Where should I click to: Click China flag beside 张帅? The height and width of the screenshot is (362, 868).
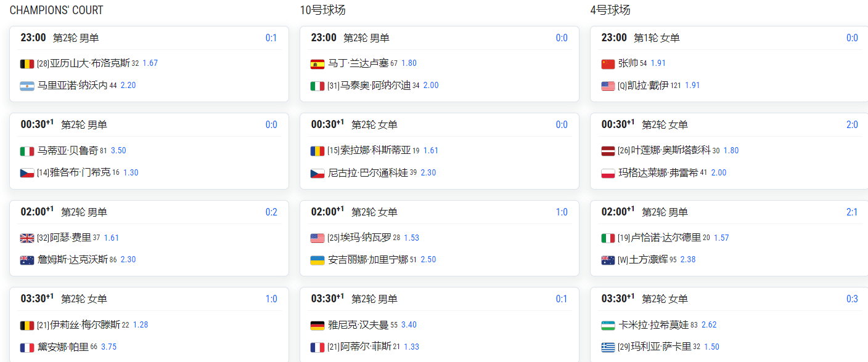coord(608,63)
